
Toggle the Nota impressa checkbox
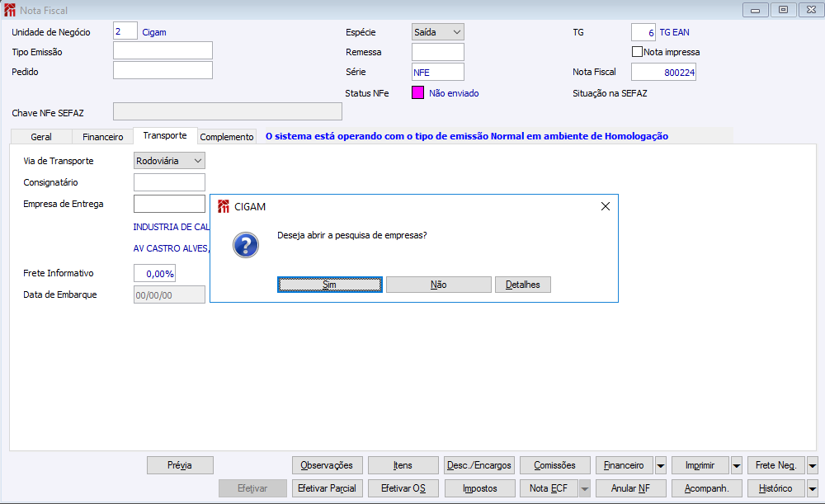[637, 52]
